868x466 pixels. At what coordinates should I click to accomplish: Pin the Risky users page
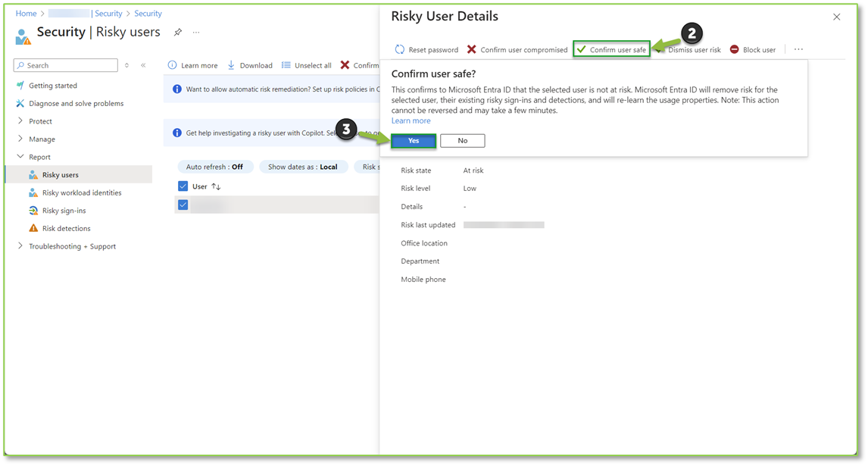(x=178, y=33)
